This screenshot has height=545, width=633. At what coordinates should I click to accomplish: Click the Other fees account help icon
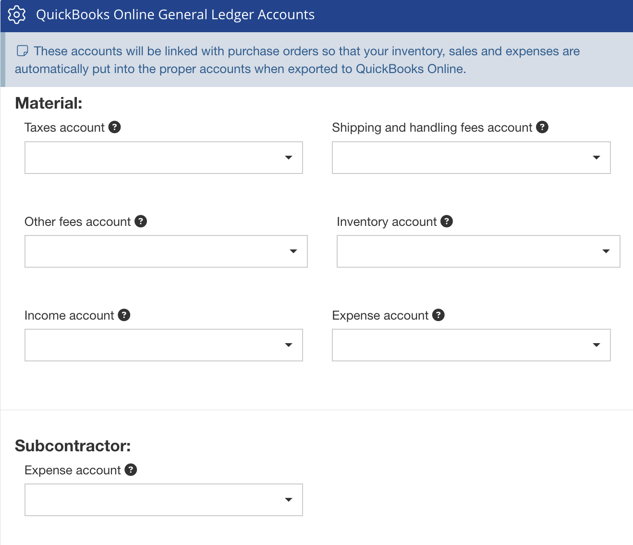tap(141, 221)
